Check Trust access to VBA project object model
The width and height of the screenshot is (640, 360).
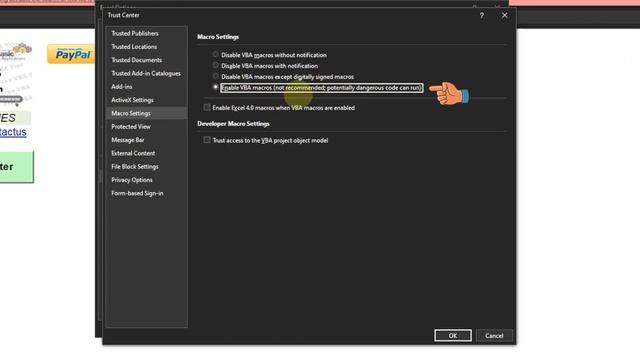207,140
